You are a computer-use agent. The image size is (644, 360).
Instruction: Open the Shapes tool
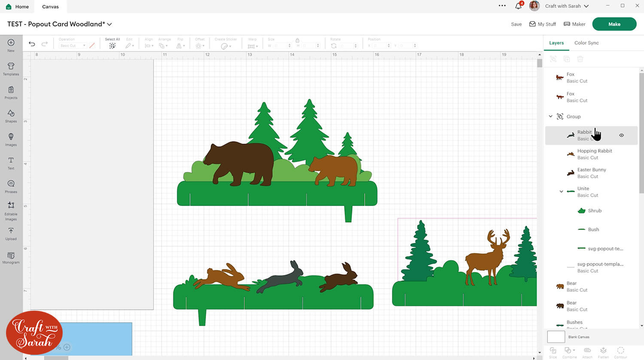coord(11,115)
